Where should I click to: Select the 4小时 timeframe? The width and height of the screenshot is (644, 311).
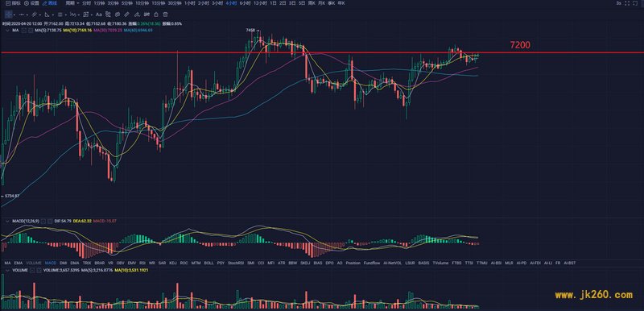click(x=232, y=3)
